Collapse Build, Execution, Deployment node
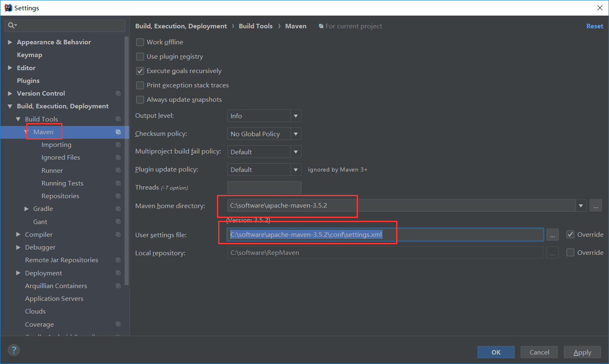This screenshot has width=609, height=364. (10, 106)
